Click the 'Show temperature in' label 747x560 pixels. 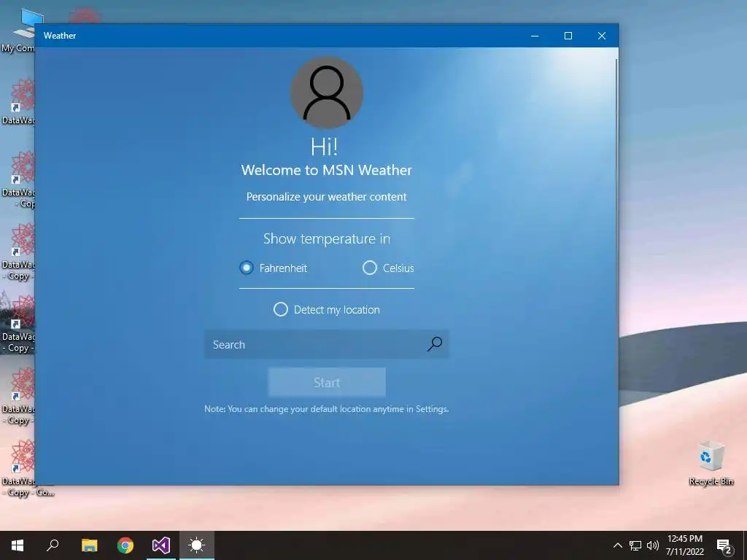point(326,238)
